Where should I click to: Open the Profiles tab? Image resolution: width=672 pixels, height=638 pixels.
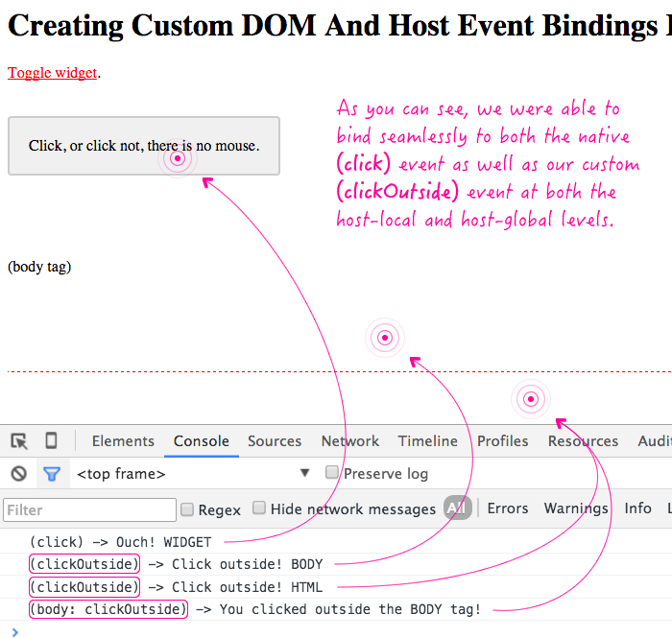[503, 441]
